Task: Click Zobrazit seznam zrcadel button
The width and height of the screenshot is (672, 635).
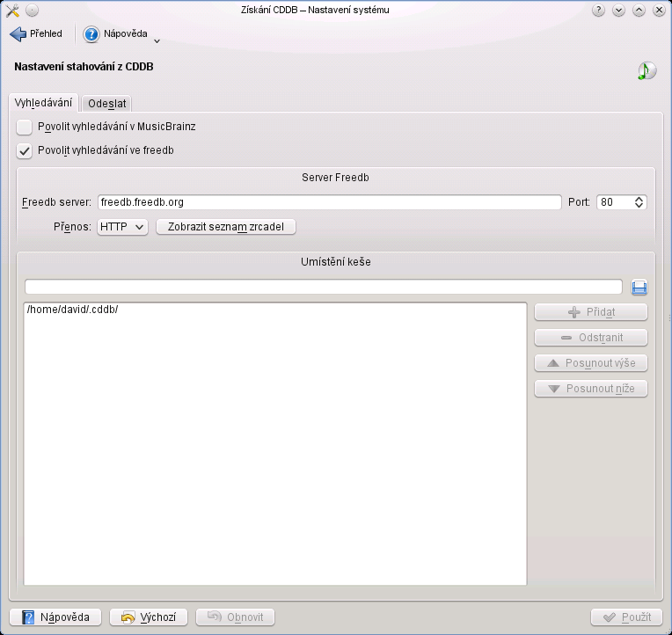Action: click(226, 227)
